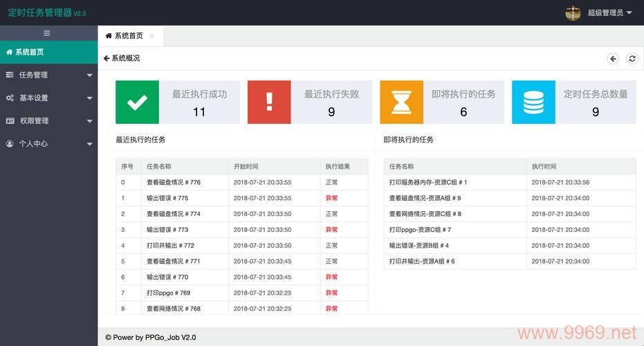The height and width of the screenshot is (346, 644).
Task: Click the 基本设置 gears icon in sidebar
Action: 10,98
